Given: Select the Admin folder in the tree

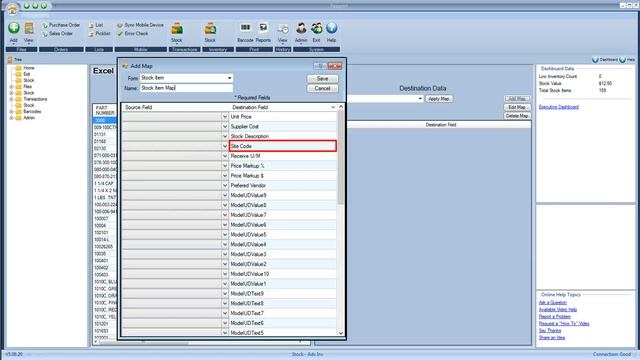Looking at the screenshot, I should tap(25, 118).
